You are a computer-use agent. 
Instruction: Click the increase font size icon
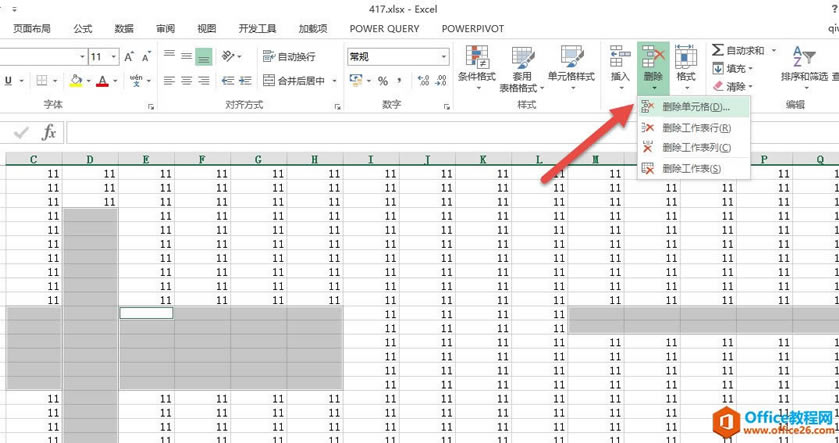(x=131, y=57)
